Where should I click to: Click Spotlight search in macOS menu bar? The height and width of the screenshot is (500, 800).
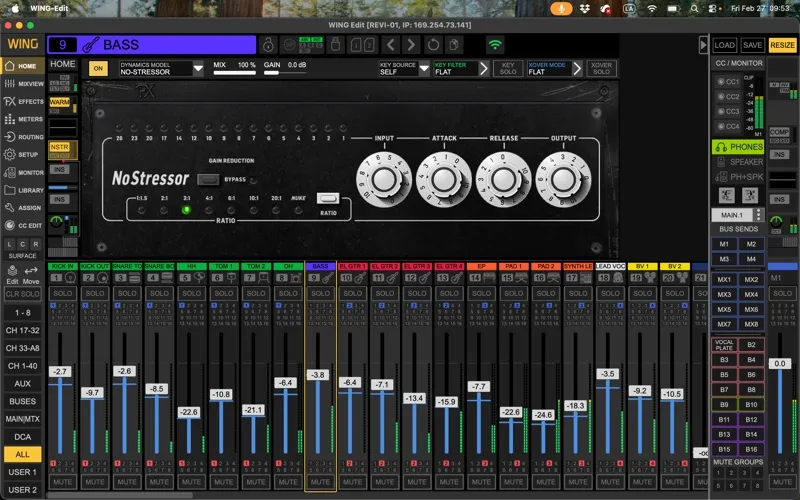click(x=694, y=9)
